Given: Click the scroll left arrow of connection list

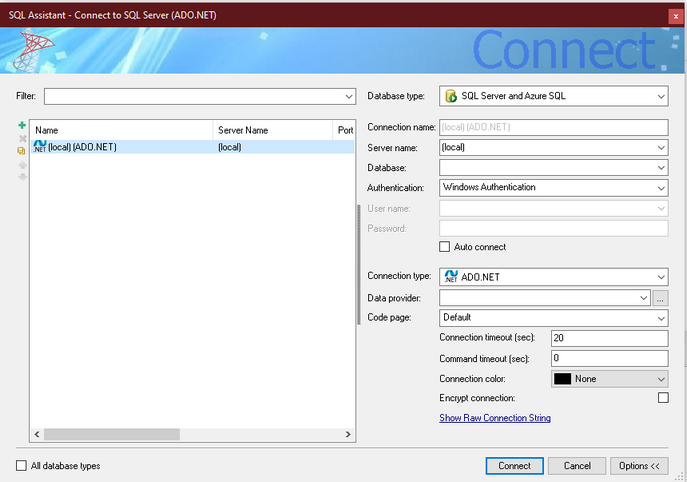Looking at the screenshot, I should (x=37, y=434).
